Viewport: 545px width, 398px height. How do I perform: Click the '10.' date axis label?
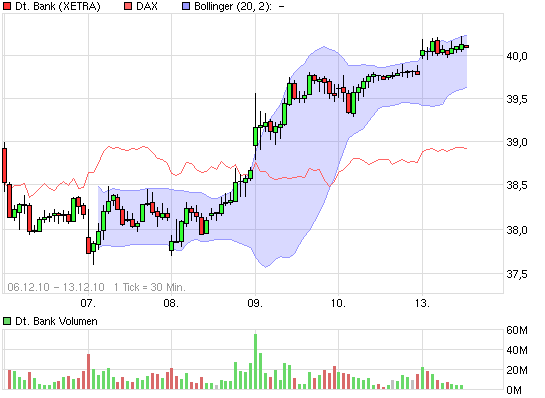338,303
